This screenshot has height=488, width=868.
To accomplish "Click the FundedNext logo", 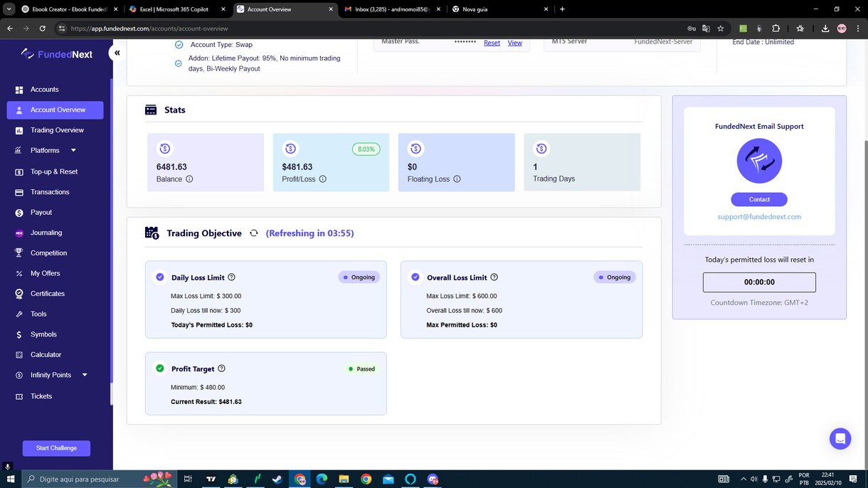I will (x=57, y=54).
